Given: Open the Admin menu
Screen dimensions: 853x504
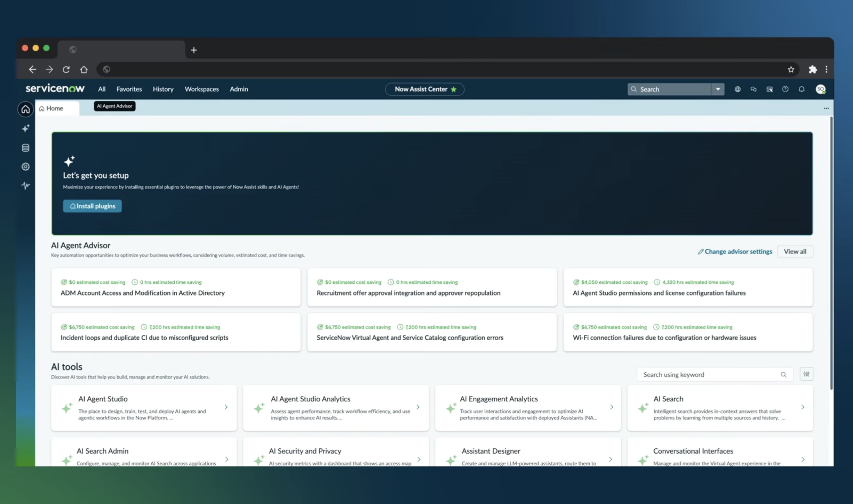Looking at the screenshot, I should pyautogui.click(x=239, y=89).
